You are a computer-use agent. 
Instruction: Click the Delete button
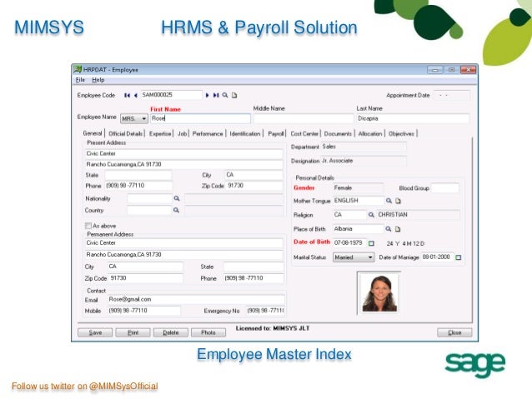(171, 332)
